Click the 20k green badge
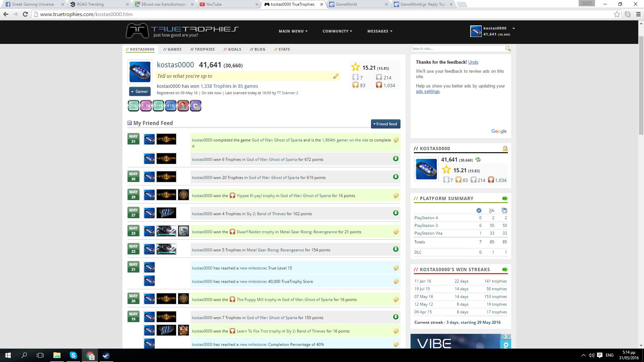 pos(133,106)
